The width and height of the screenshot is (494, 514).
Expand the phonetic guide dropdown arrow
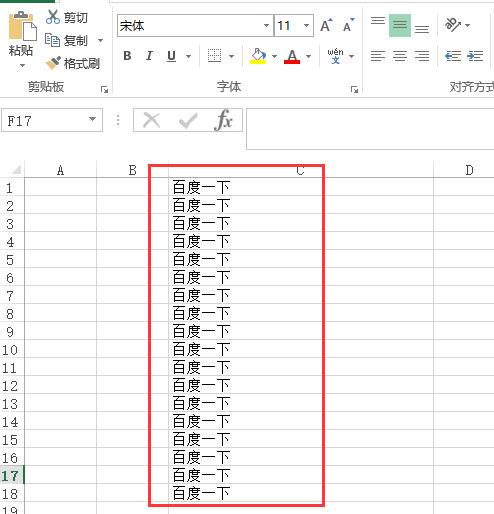click(x=351, y=56)
